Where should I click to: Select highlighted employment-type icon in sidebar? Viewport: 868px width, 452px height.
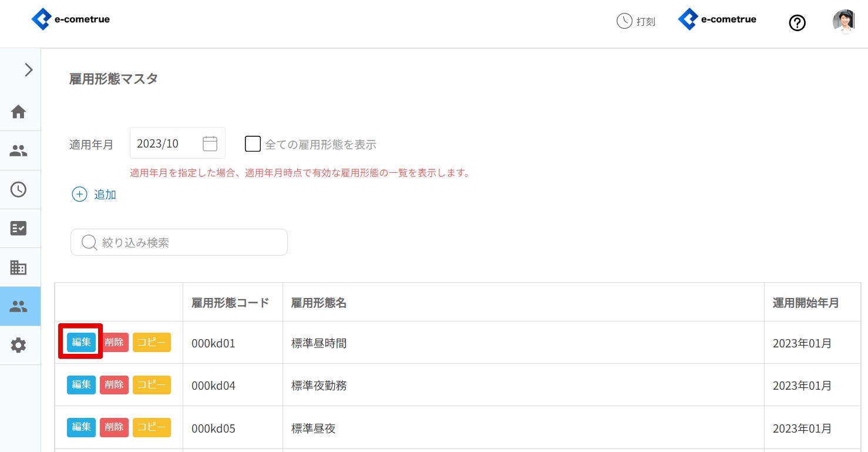[19, 306]
